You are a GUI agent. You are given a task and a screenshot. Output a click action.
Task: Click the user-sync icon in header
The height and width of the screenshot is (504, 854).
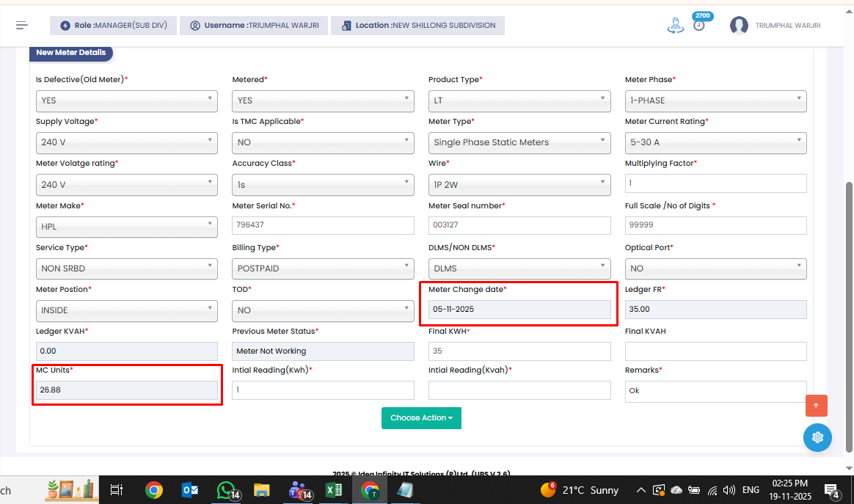(676, 26)
